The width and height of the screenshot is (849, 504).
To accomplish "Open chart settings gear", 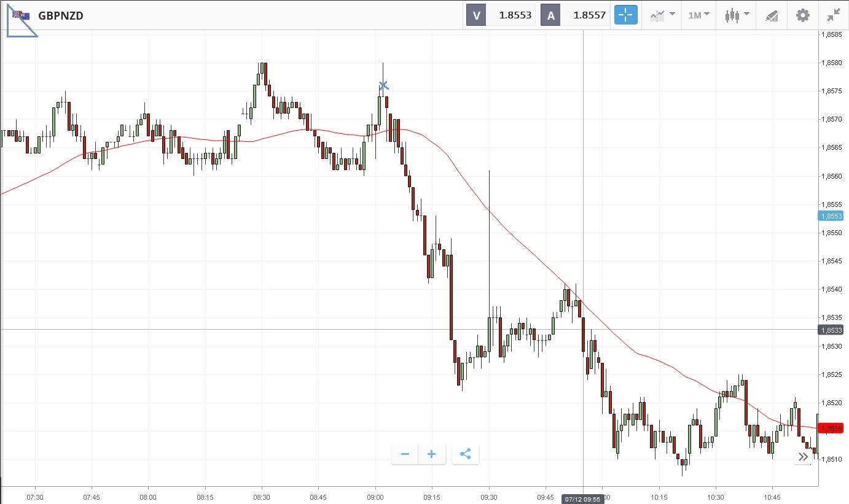I will pyautogui.click(x=802, y=15).
